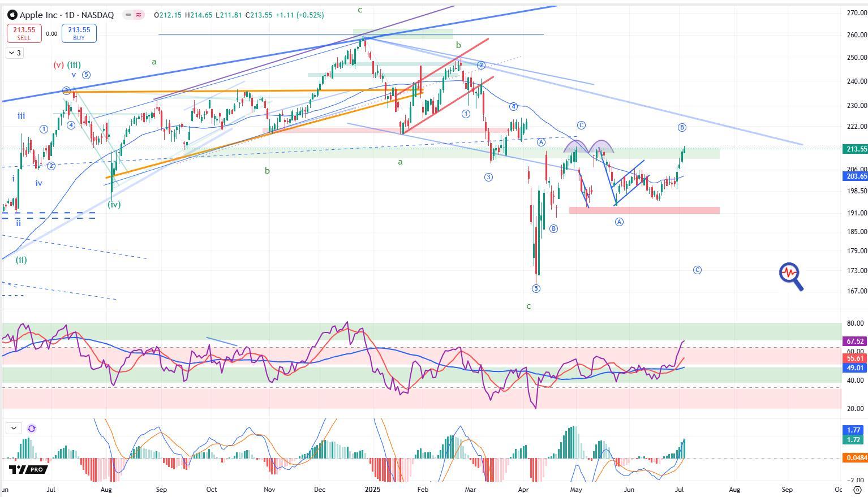Click the 173.00 price scale level
The height and width of the screenshot is (497, 868).
pyautogui.click(x=857, y=271)
